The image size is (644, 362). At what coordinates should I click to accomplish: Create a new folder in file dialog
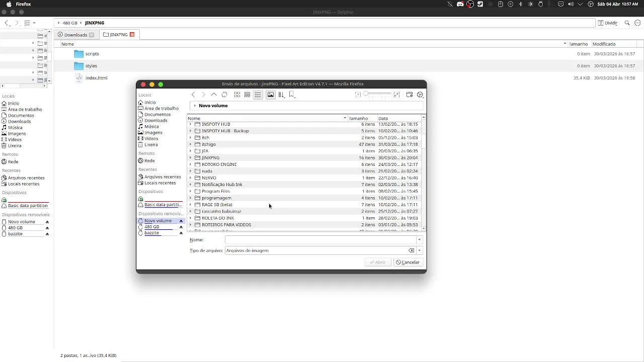point(410,95)
